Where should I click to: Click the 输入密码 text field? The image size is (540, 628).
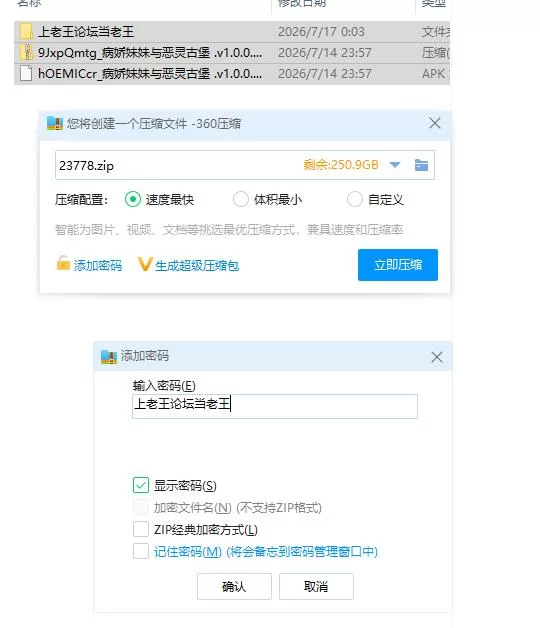(275, 407)
